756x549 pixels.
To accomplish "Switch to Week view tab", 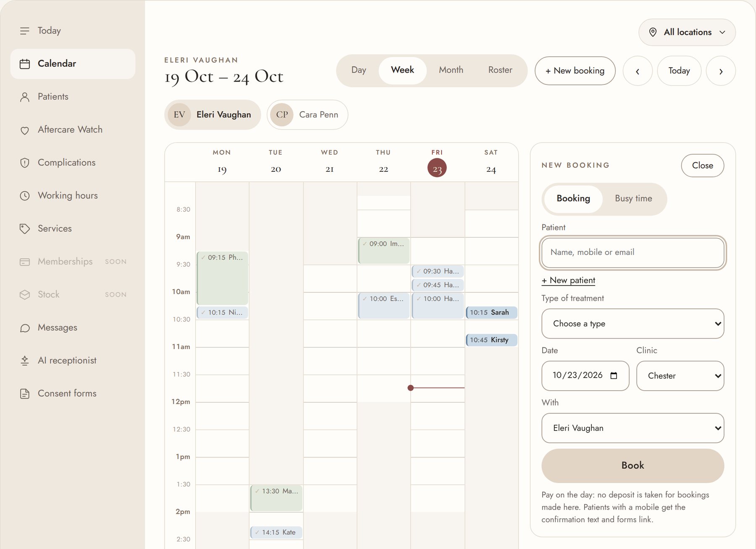I will click(x=402, y=71).
